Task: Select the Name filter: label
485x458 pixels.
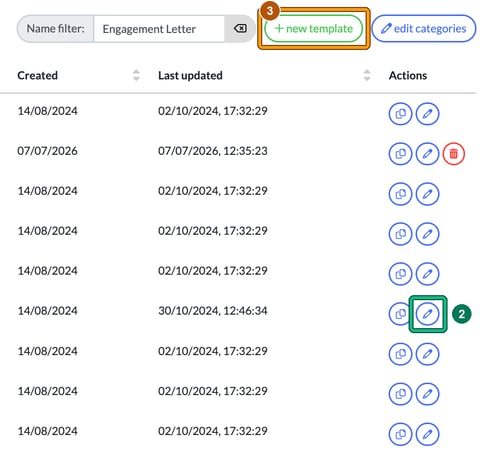Action: pyautogui.click(x=55, y=29)
